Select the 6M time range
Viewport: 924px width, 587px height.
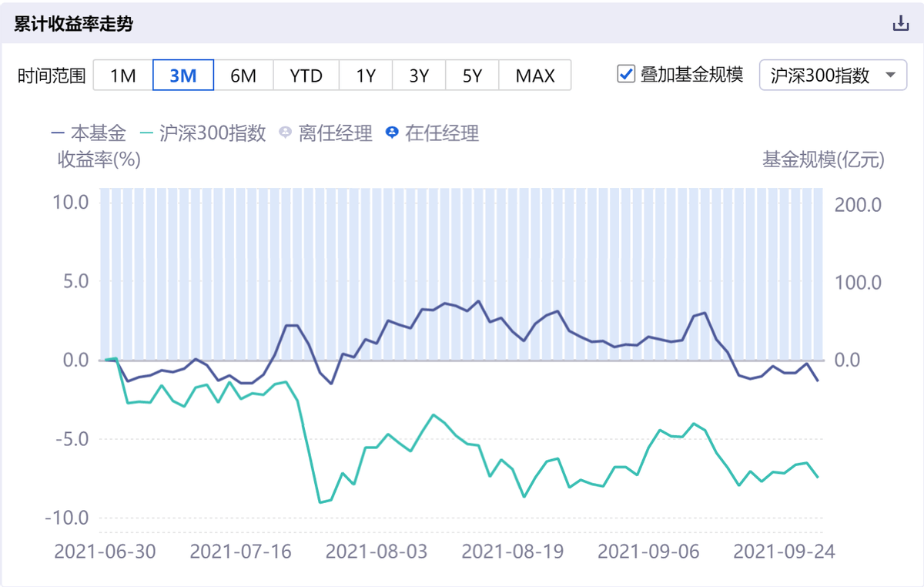(x=244, y=75)
